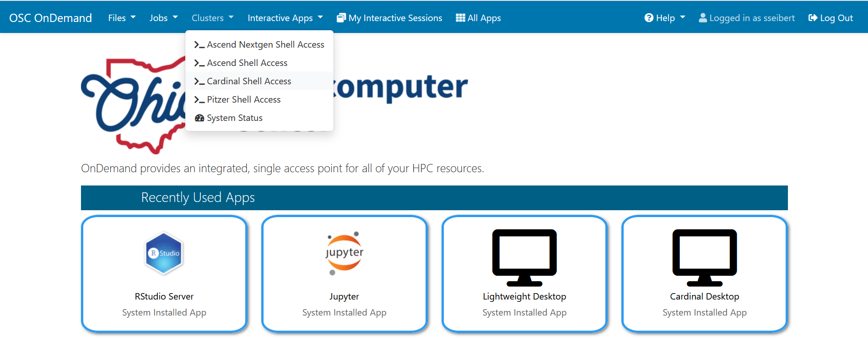Click the Cardinal Desktop monitor icon
This screenshot has width=868, height=338.
click(705, 257)
